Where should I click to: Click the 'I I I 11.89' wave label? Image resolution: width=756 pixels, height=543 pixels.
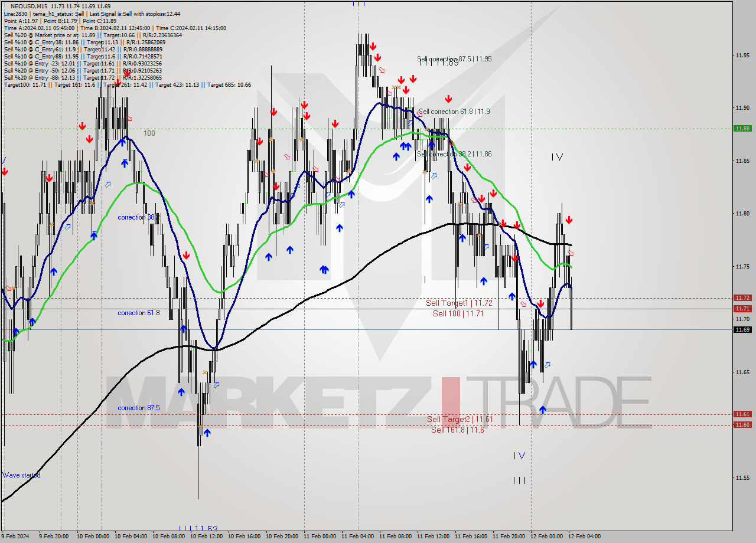[x=439, y=63]
